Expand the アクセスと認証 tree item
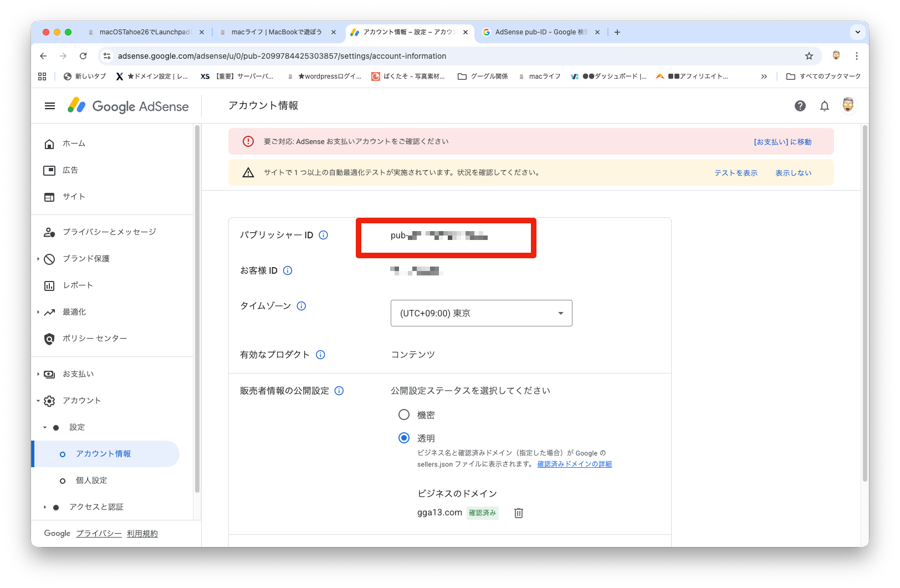The image size is (900, 588). pos(96,507)
